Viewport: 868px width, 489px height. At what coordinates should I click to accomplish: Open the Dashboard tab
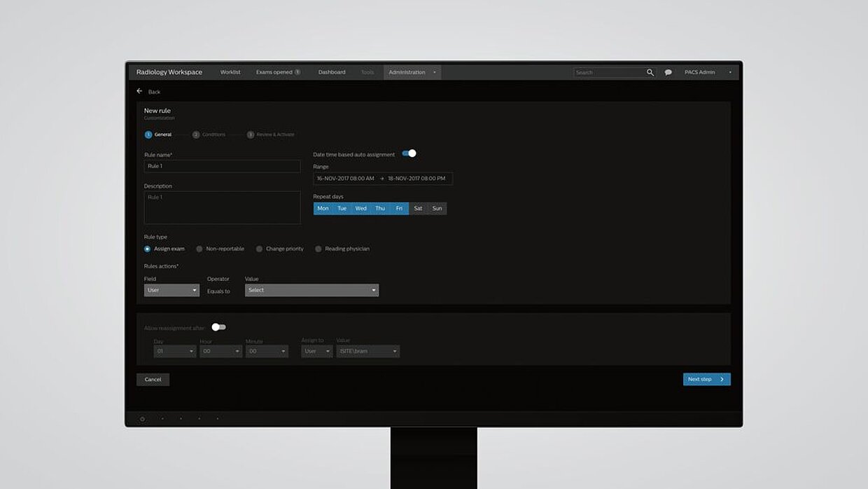tap(332, 72)
